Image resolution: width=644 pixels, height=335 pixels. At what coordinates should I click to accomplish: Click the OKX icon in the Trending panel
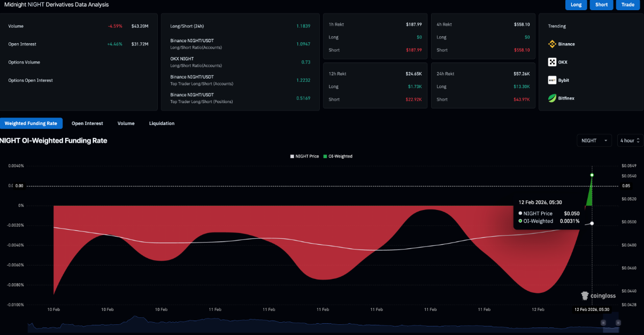(551, 62)
